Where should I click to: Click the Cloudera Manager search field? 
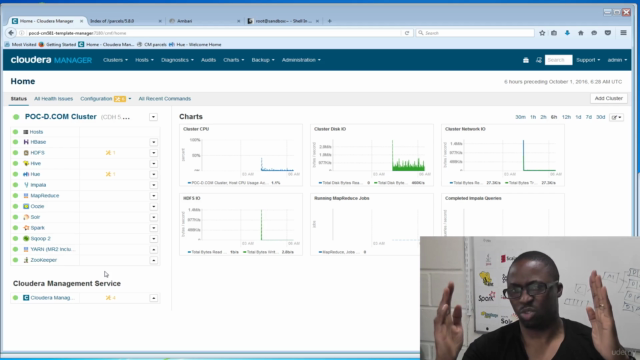pyautogui.click(x=558, y=60)
